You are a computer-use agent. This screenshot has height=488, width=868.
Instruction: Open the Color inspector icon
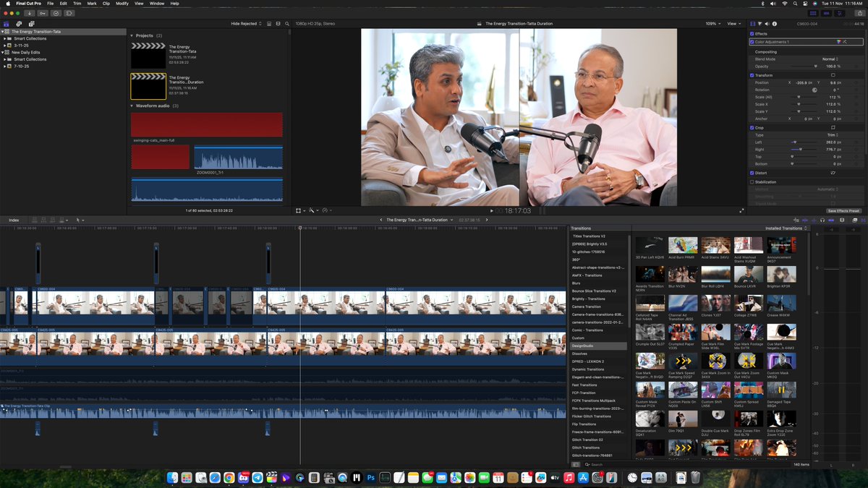(x=760, y=24)
